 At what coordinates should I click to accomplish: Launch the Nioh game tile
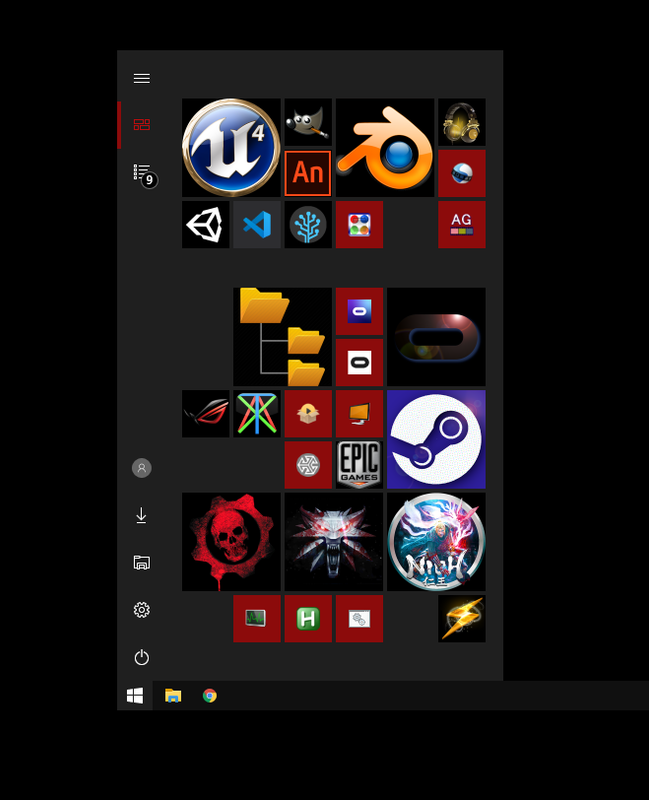[436, 542]
